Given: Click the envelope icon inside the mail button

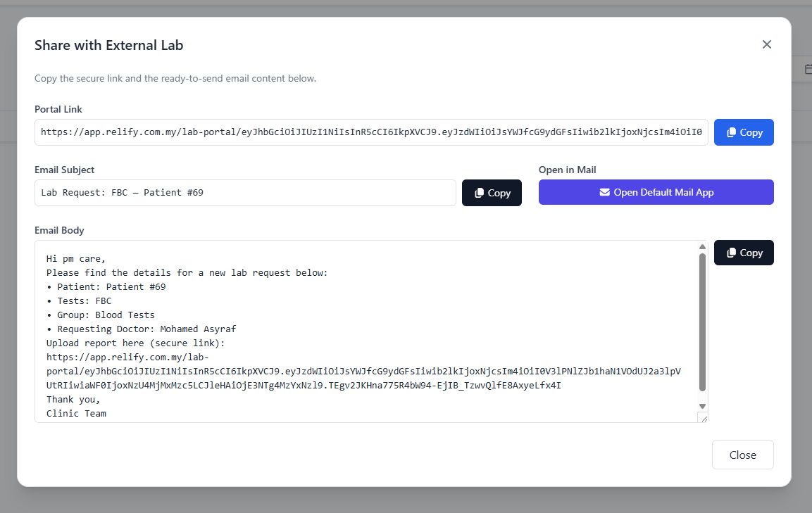Looking at the screenshot, I should (604, 192).
